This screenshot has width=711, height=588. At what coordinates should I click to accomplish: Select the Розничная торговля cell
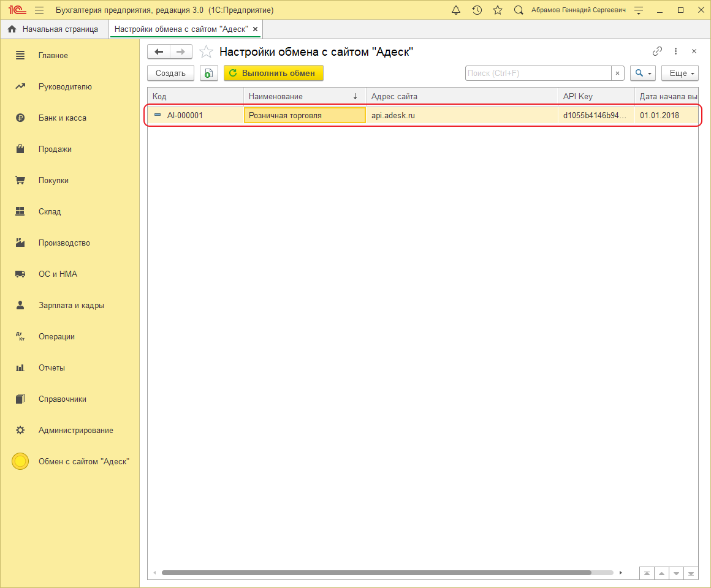(305, 116)
